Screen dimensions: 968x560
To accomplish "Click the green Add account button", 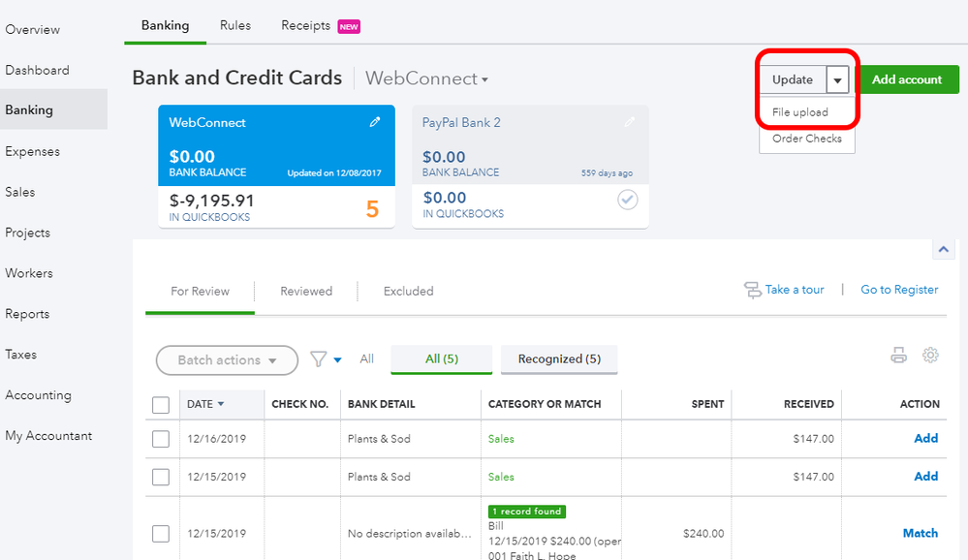I will click(x=907, y=79).
